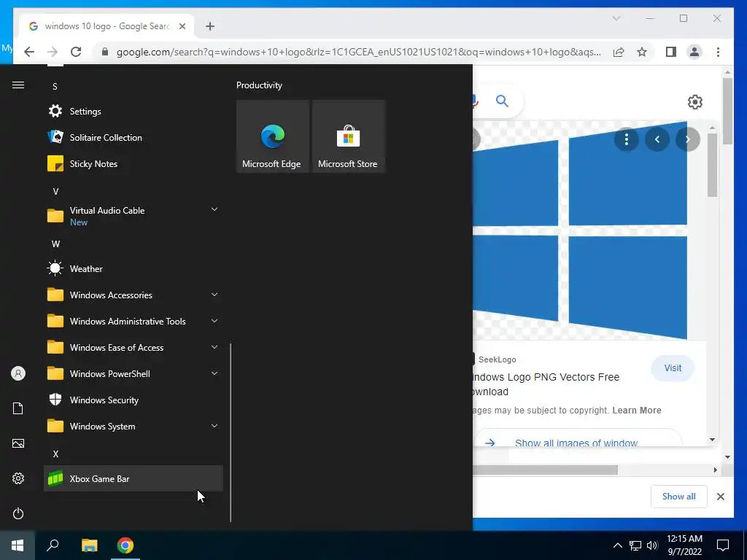Expand Windows Ease of Access folder

133,347
